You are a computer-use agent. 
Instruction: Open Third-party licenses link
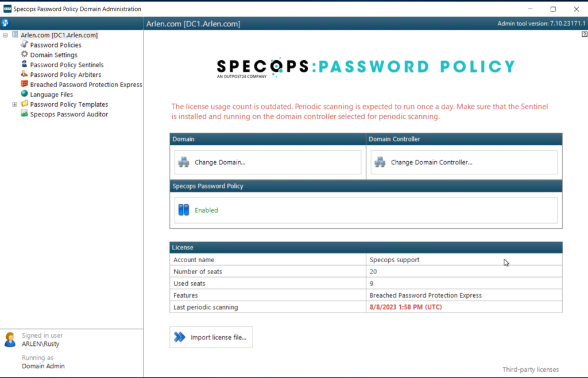click(530, 369)
